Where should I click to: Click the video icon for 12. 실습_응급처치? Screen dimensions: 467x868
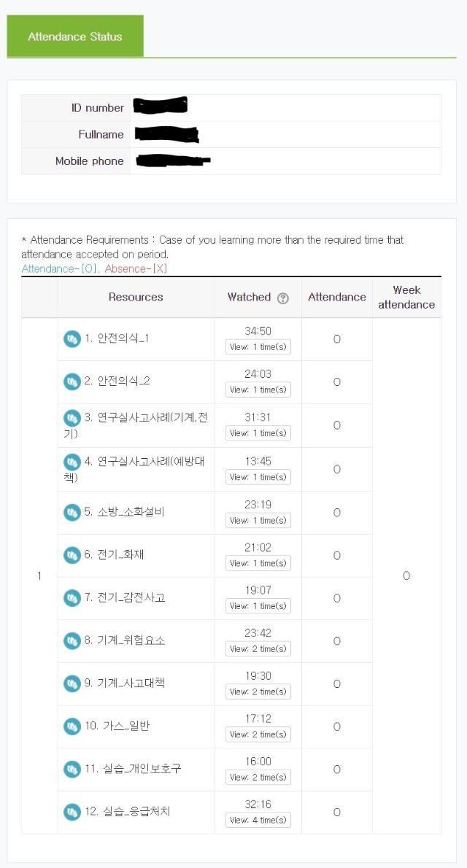point(72,812)
